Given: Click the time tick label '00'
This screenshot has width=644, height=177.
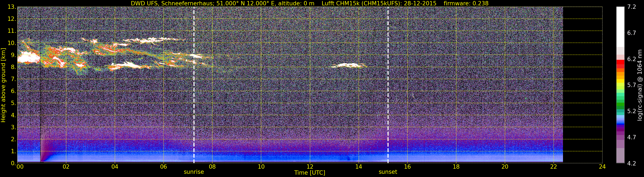Looking at the screenshot, I should click(x=20, y=167).
